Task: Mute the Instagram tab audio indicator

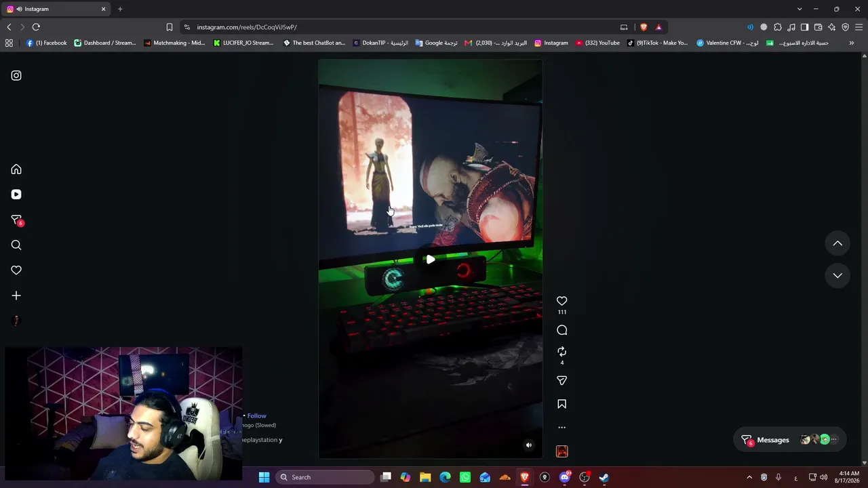Action: pos(19,9)
